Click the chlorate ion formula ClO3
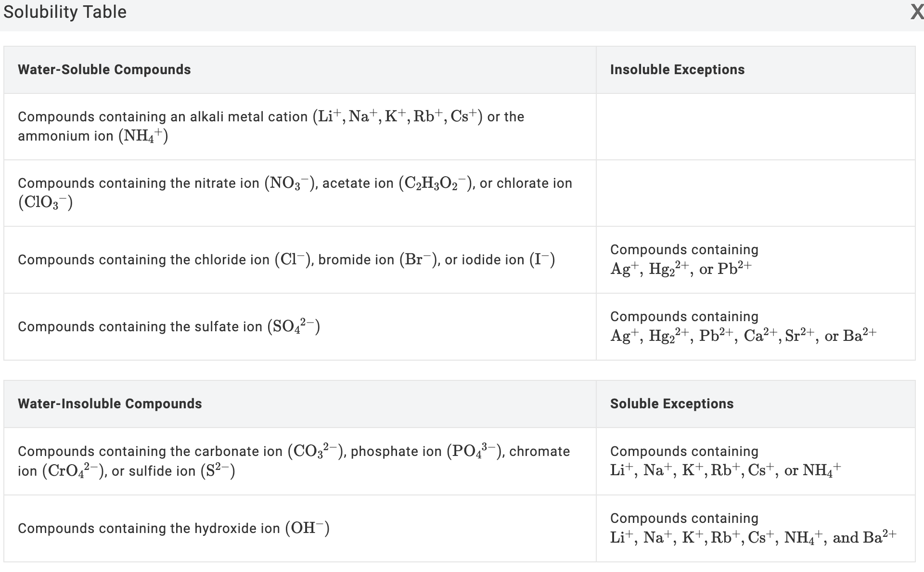924x572 pixels. point(46,203)
